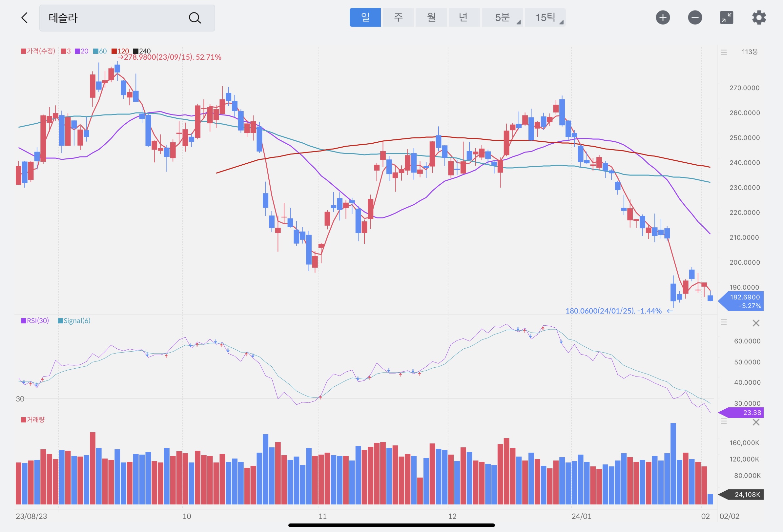Viewport: 783px width, 532px height.
Task: Close the RSI indicator panel
Action: (756, 323)
